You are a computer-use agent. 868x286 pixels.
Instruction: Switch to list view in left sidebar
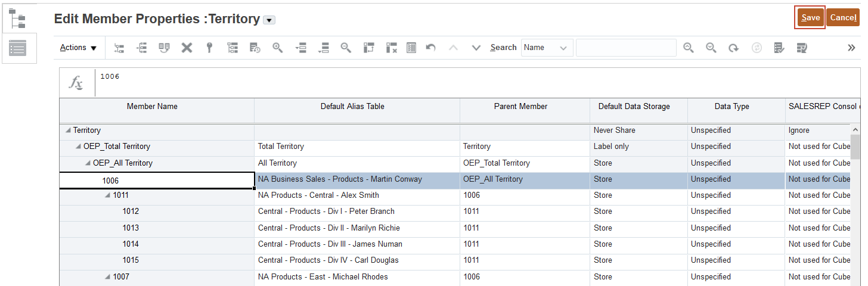pos(18,48)
